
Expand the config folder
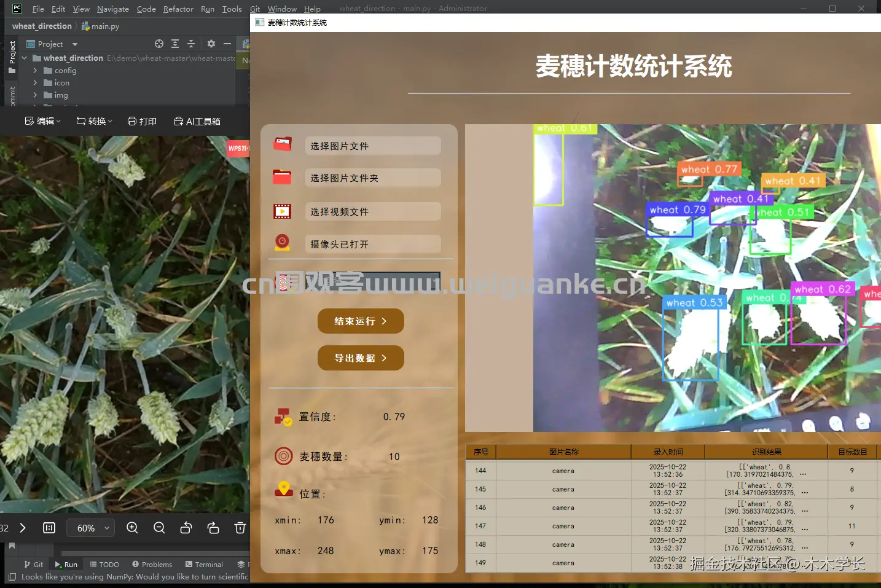35,70
